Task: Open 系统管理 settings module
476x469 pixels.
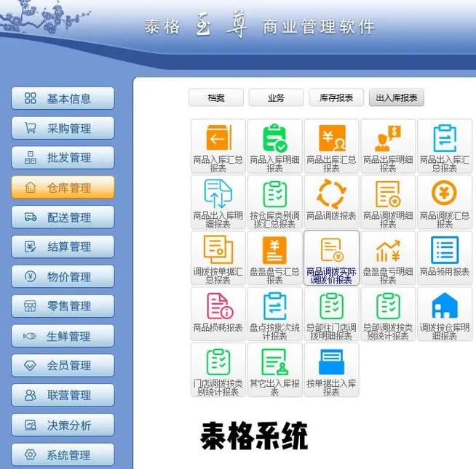Action: [63, 454]
